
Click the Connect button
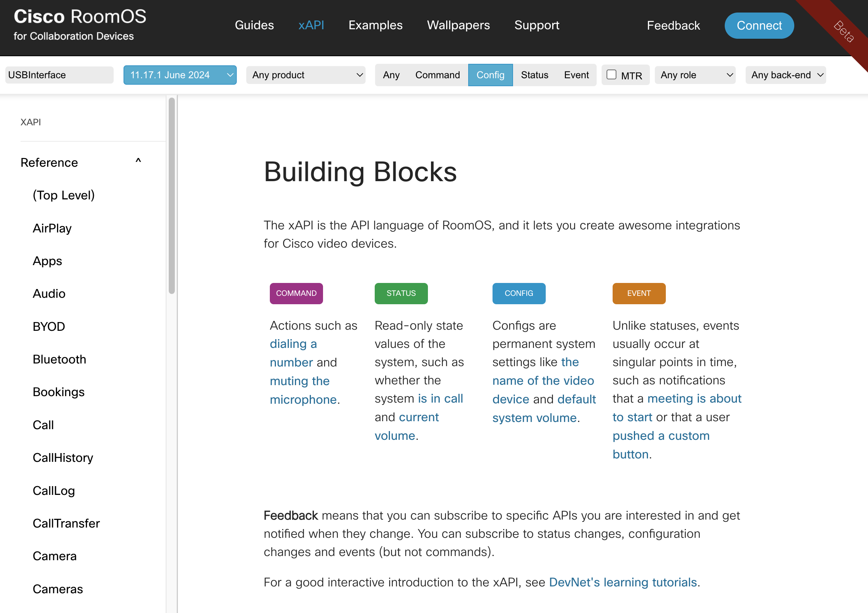point(759,25)
